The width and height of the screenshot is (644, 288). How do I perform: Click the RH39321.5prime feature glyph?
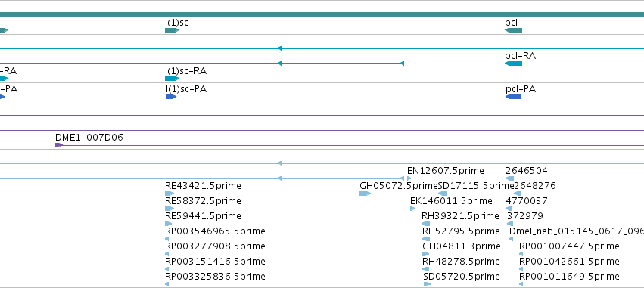tap(425, 224)
